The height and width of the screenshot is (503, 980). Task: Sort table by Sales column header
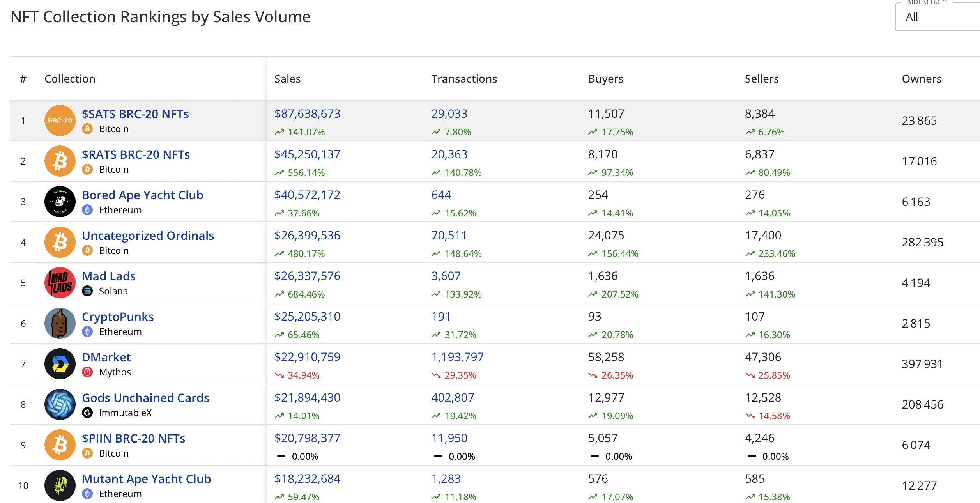pos(287,79)
